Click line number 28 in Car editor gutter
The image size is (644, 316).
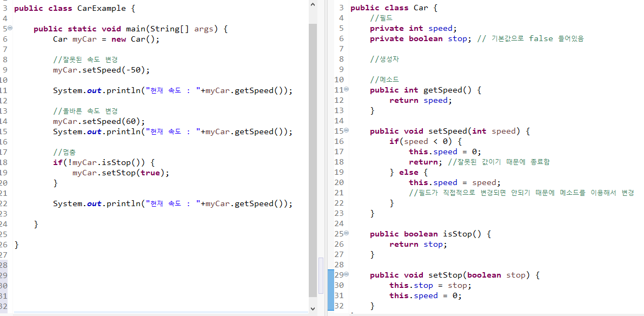339,265
